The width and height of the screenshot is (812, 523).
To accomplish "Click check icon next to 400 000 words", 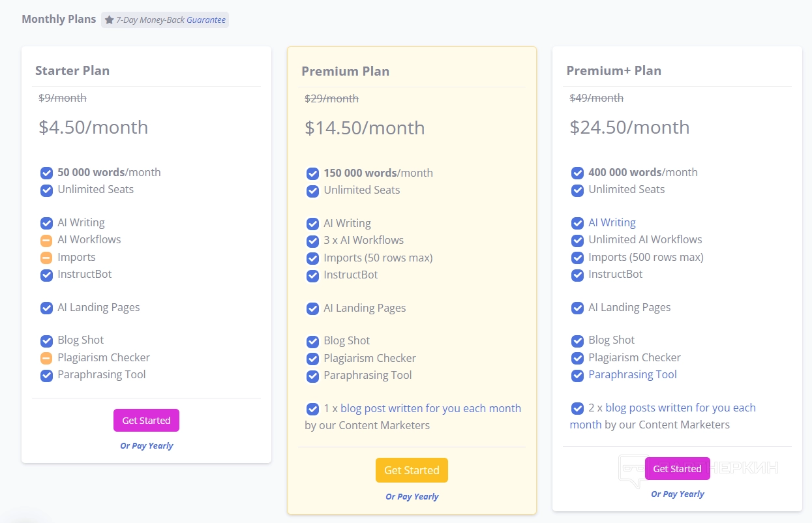I will [x=577, y=173].
